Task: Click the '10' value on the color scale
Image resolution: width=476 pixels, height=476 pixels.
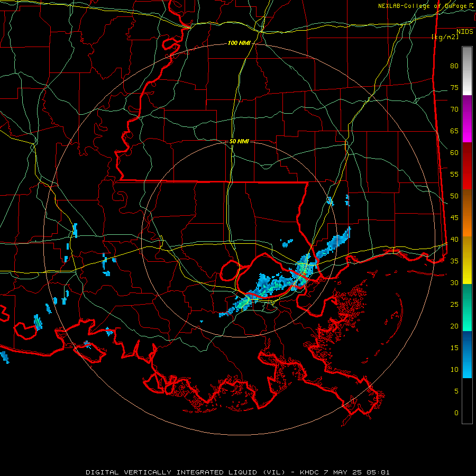Action: click(454, 370)
